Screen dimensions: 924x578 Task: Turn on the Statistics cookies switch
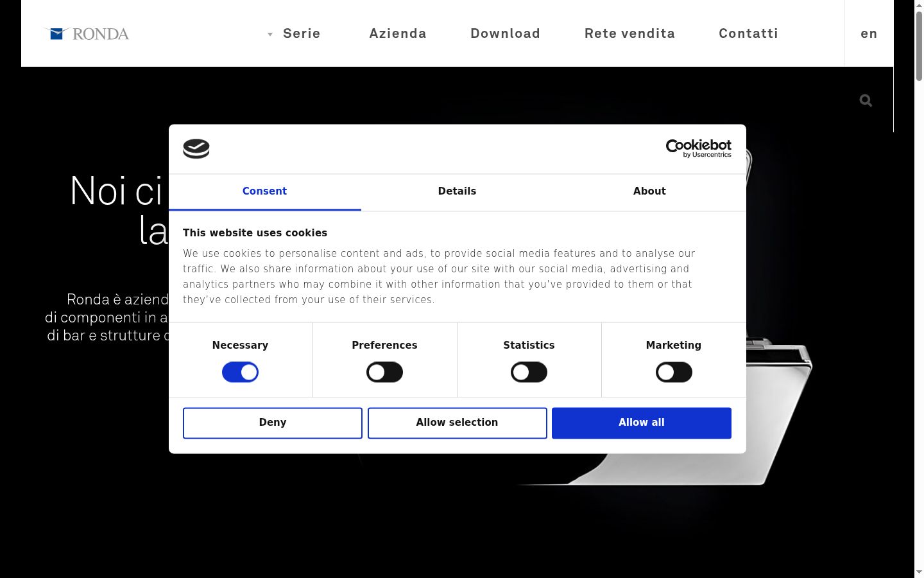(x=529, y=372)
